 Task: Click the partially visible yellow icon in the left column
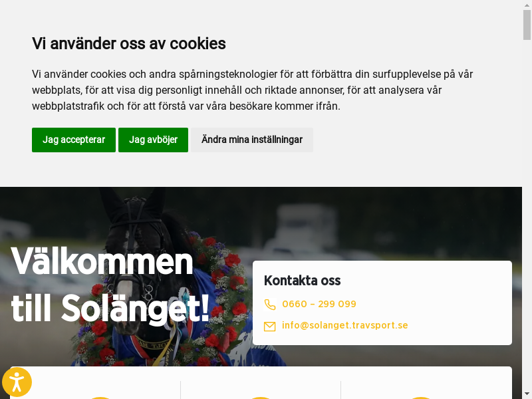(100, 398)
